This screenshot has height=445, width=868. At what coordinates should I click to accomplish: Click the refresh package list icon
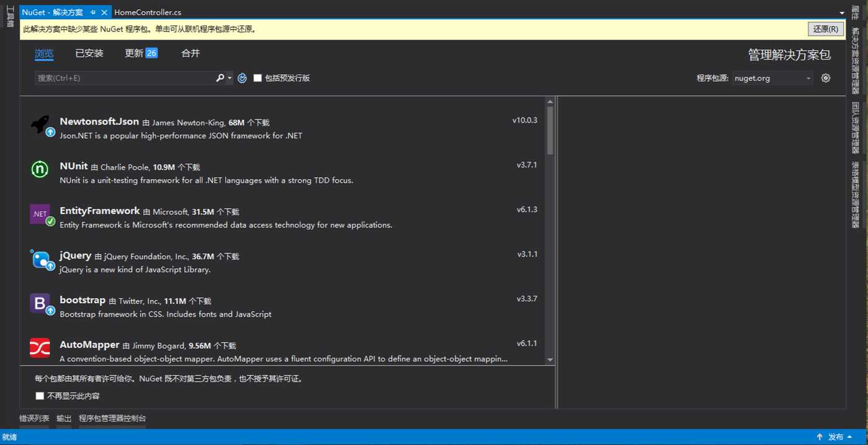click(242, 78)
